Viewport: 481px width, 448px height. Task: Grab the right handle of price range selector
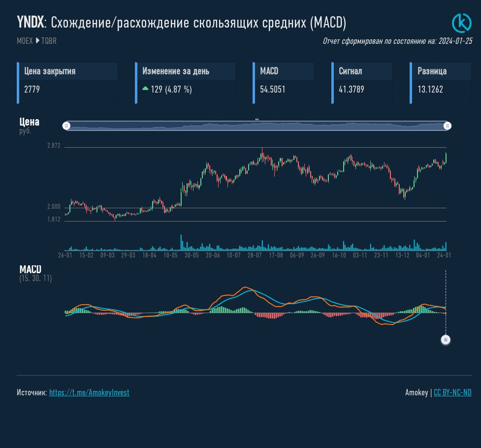[x=448, y=126]
